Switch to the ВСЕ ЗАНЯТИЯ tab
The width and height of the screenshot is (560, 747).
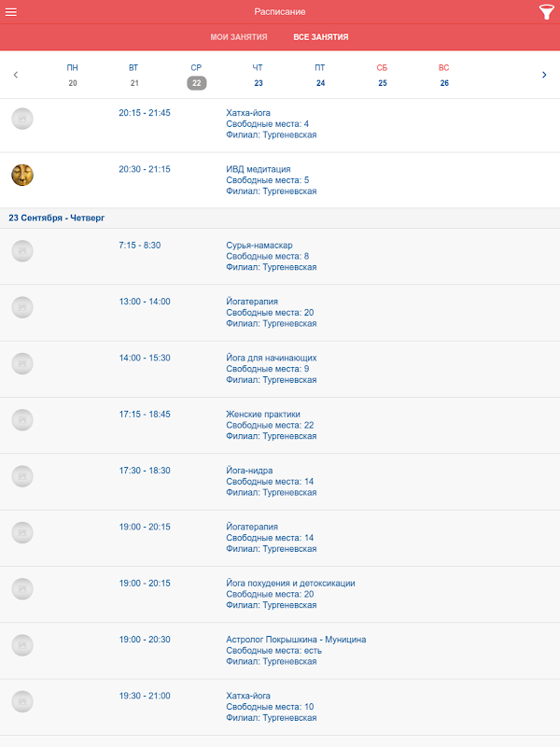(x=321, y=37)
